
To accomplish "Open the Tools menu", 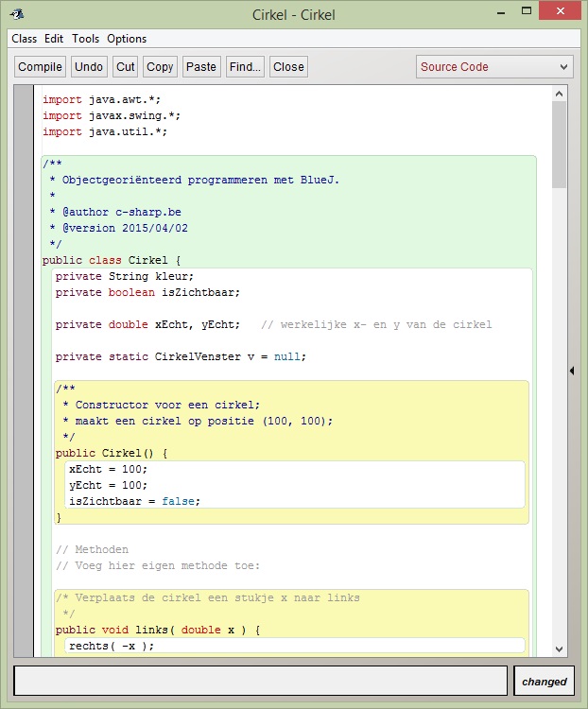I will pyautogui.click(x=85, y=39).
